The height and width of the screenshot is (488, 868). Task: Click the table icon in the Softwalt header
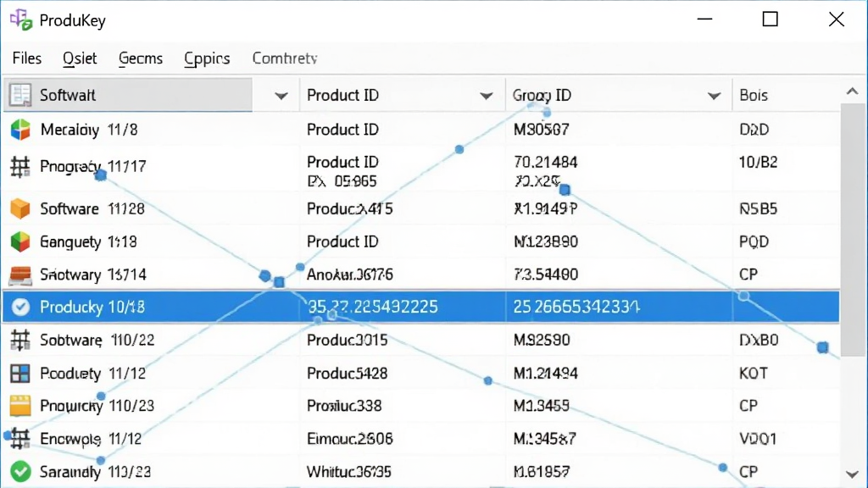(20, 95)
